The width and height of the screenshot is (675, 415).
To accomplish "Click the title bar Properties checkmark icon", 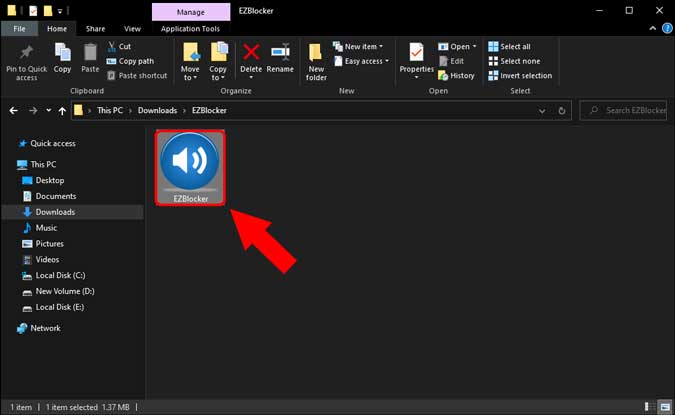I will 33,11.
